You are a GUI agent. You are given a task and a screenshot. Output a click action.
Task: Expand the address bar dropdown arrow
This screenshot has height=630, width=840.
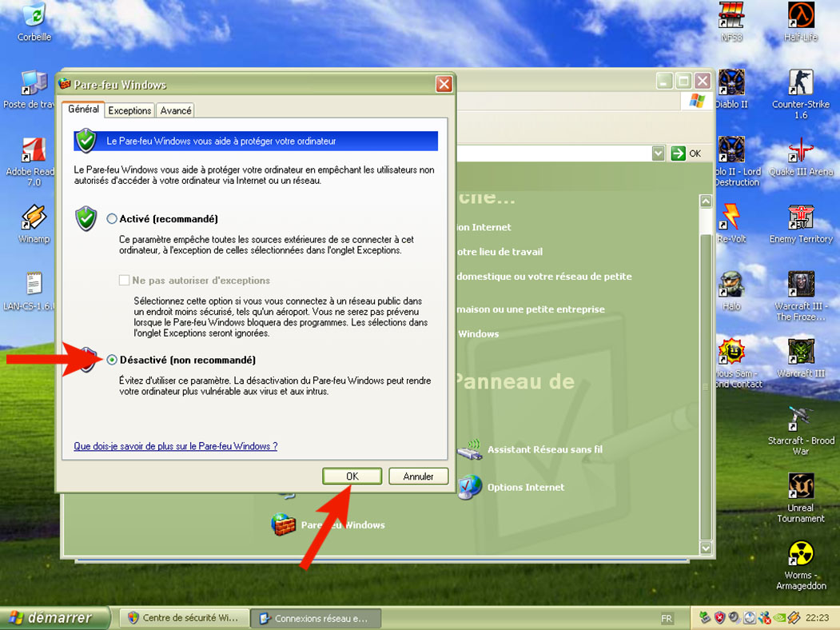pyautogui.click(x=658, y=154)
